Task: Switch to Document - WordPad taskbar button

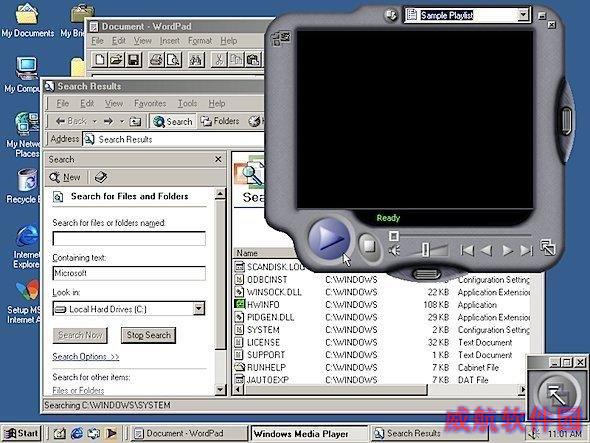Action: click(189, 434)
